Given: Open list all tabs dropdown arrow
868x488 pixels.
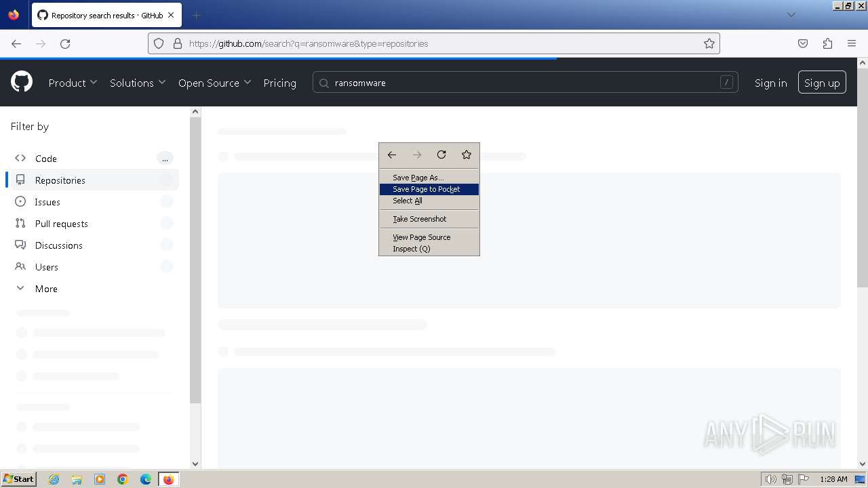Looking at the screenshot, I should pos(791,15).
